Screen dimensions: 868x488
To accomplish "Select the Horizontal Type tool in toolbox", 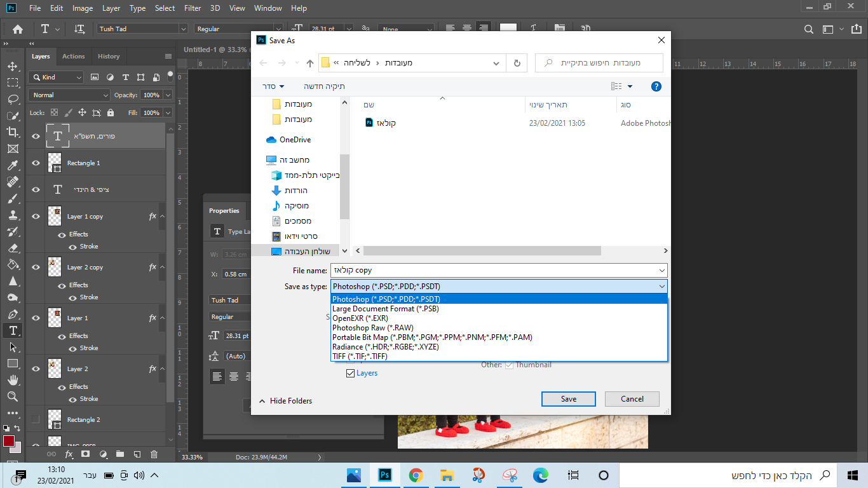I will click(13, 330).
